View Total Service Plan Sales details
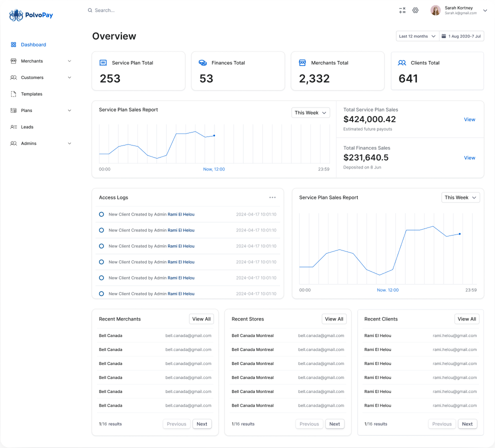Image resolution: width=495 pixels, height=448 pixels. coord(469,119)
